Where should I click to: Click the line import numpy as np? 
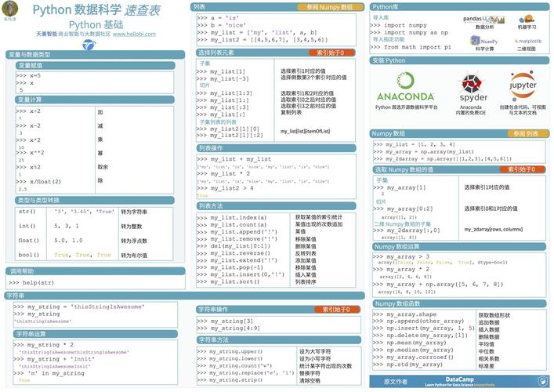click(x=409, y=32)
